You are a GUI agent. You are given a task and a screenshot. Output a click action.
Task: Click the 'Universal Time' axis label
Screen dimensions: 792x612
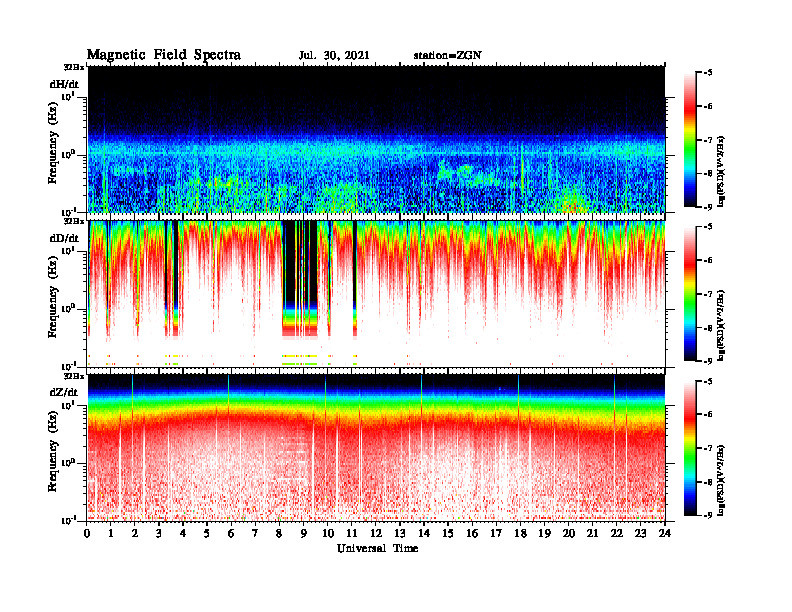click(377, 548)
